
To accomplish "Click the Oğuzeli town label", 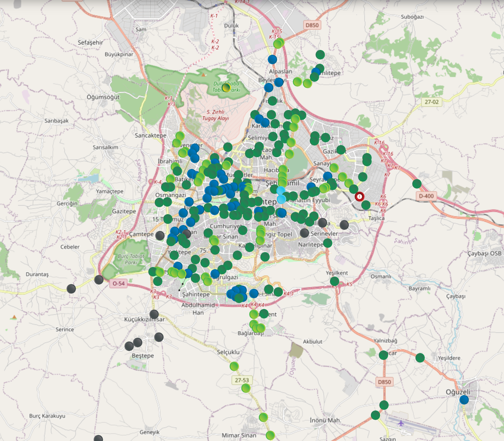I will coord(458,392).
